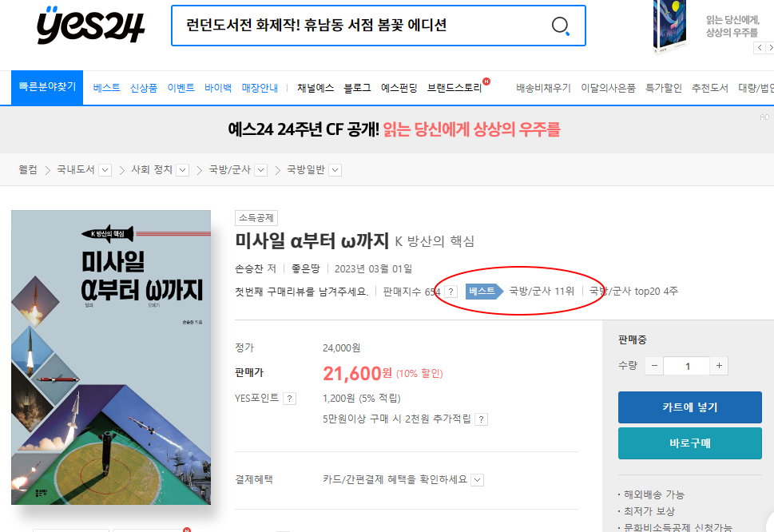Increase quantity with plus button
Image resolution: width=774 pixels, height=532 pixels.
pos(719,366)
